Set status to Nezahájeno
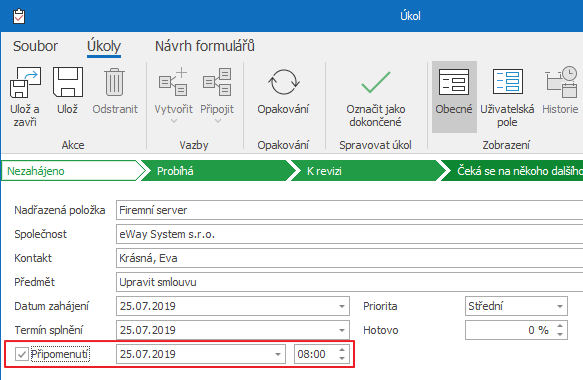This screenshot has height=380, width=583. [x=71, y=171]
